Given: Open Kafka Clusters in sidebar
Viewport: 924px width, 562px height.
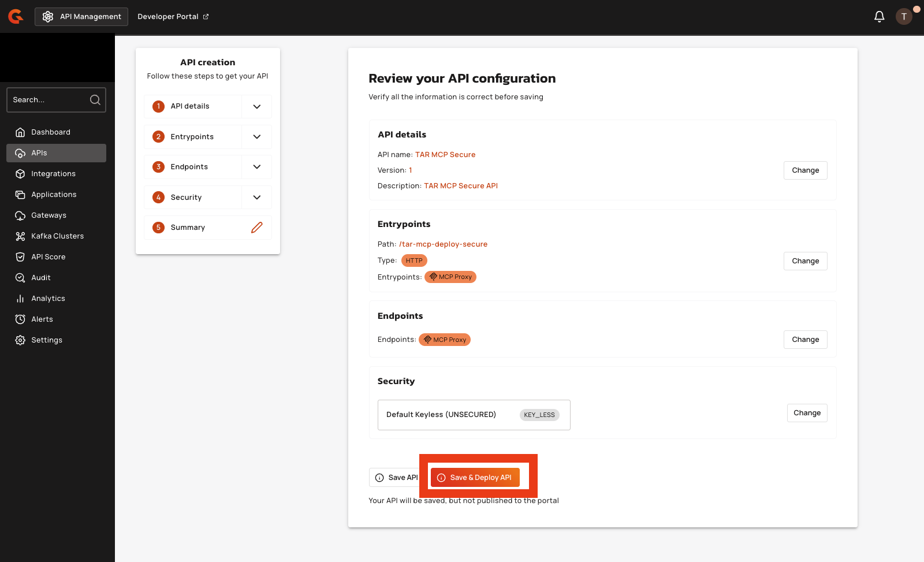Looking at the screenshot, I should pos(57,236).
